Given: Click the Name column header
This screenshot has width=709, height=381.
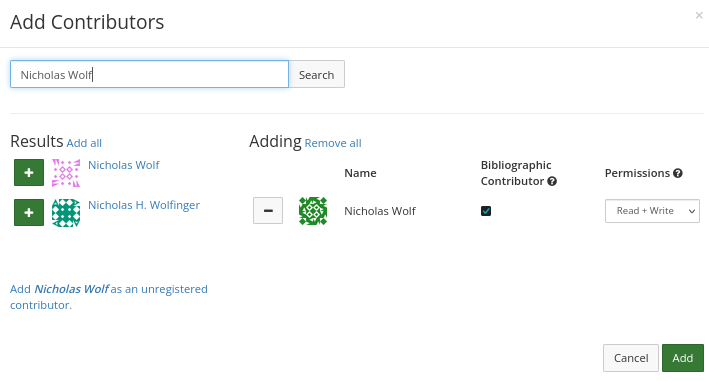Looking at the screenshot, I should pos(360,173).
